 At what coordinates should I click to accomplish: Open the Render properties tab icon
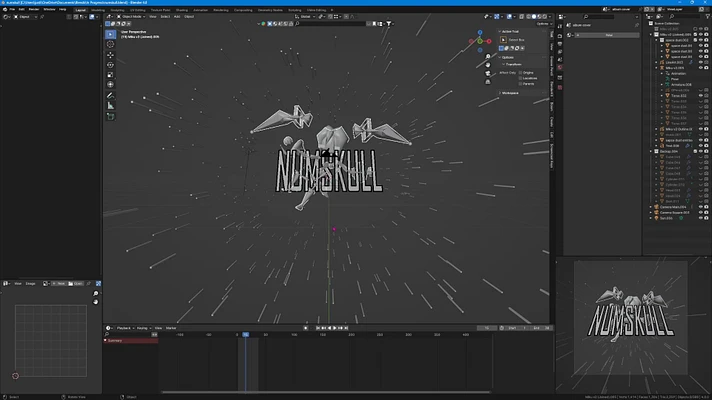tap(560, 35)
